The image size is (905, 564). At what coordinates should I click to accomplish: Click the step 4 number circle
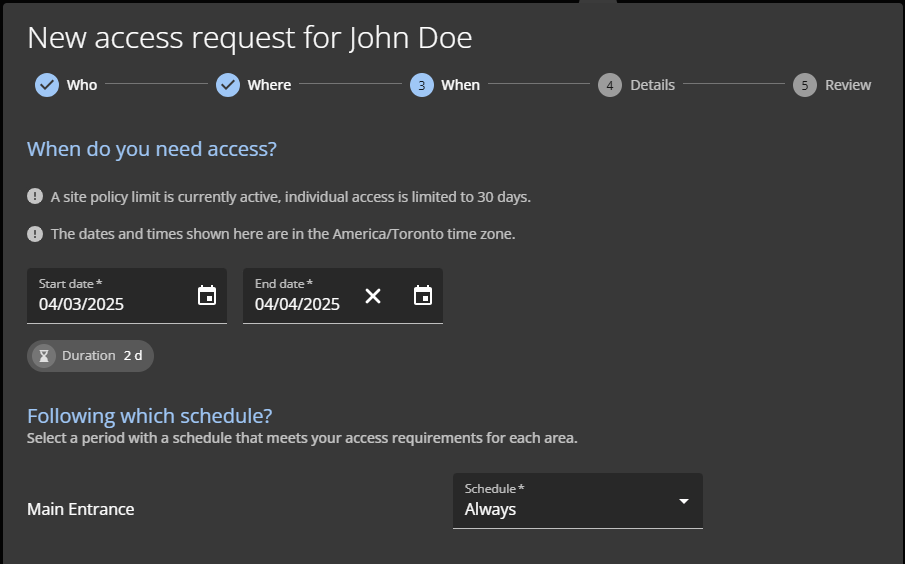(x=609, y=85)
